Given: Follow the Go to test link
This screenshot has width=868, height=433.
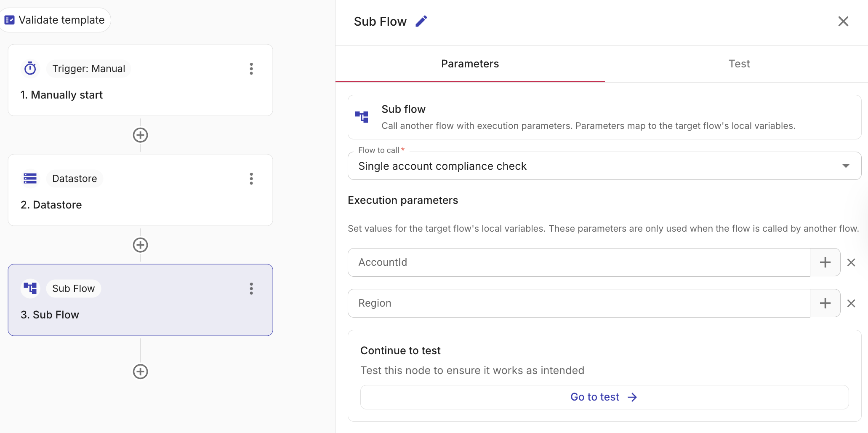Looking at the screenshot, I should tap(604, 396).
